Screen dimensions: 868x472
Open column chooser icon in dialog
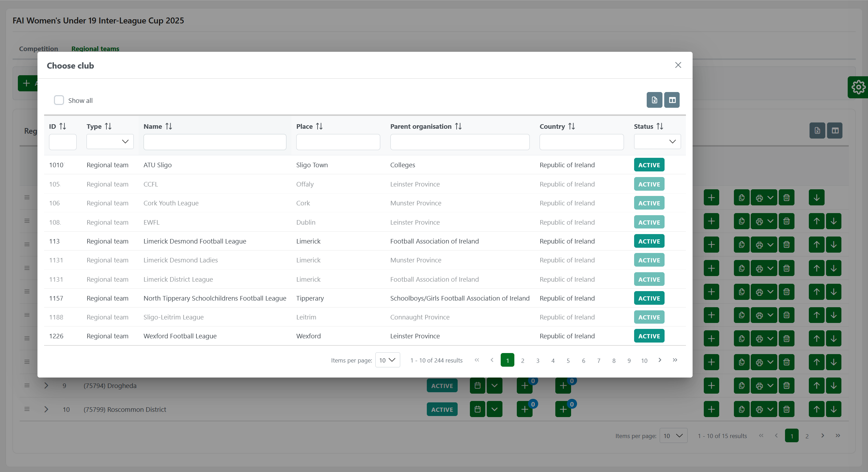pos(672,100)
